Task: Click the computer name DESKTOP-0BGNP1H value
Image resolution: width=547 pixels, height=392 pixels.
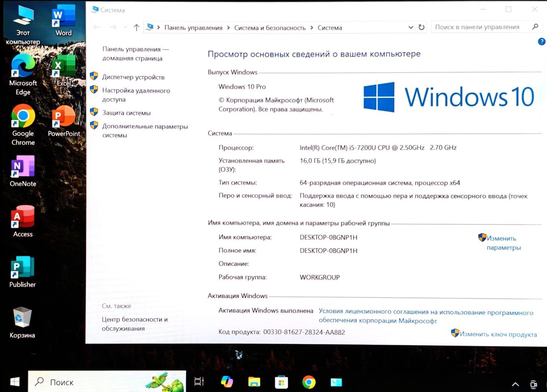Action: click(328, 237)
